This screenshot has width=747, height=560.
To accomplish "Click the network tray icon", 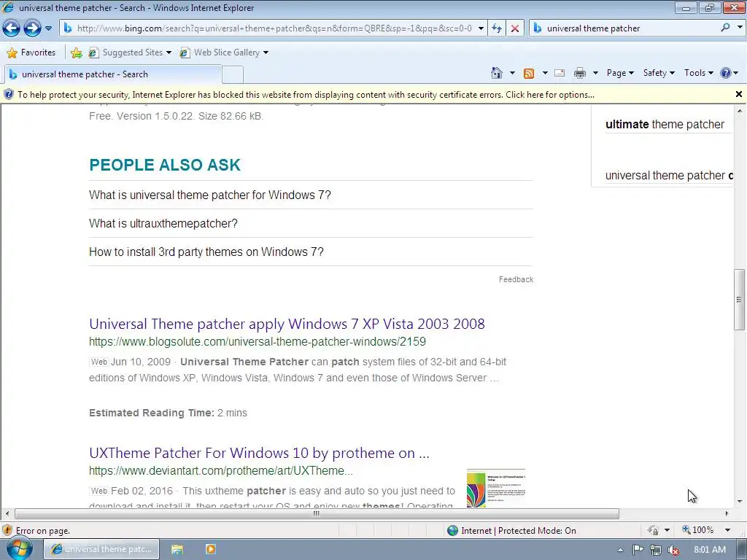I will pos(656,550).
